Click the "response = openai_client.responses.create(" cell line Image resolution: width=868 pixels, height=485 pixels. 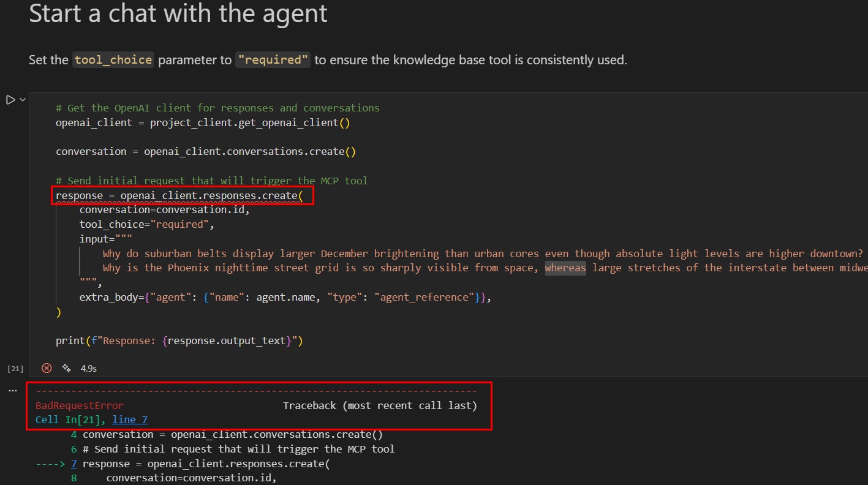coord(179,195)
